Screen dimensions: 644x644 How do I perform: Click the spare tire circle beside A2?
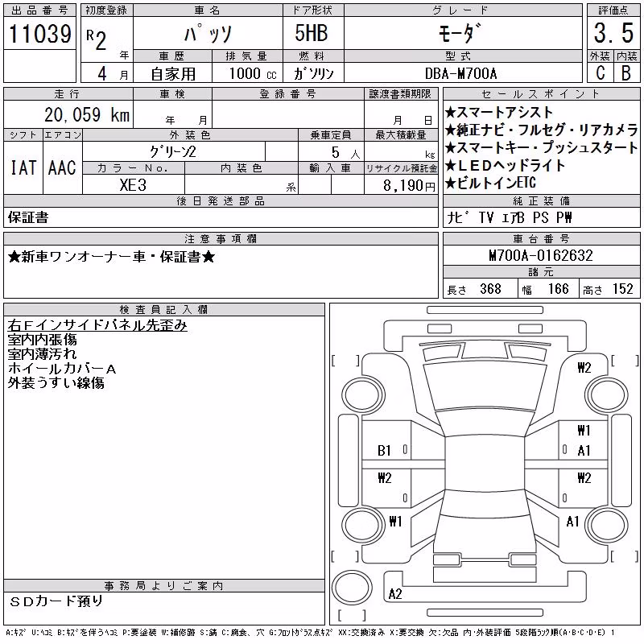click(x=352, y=588)
